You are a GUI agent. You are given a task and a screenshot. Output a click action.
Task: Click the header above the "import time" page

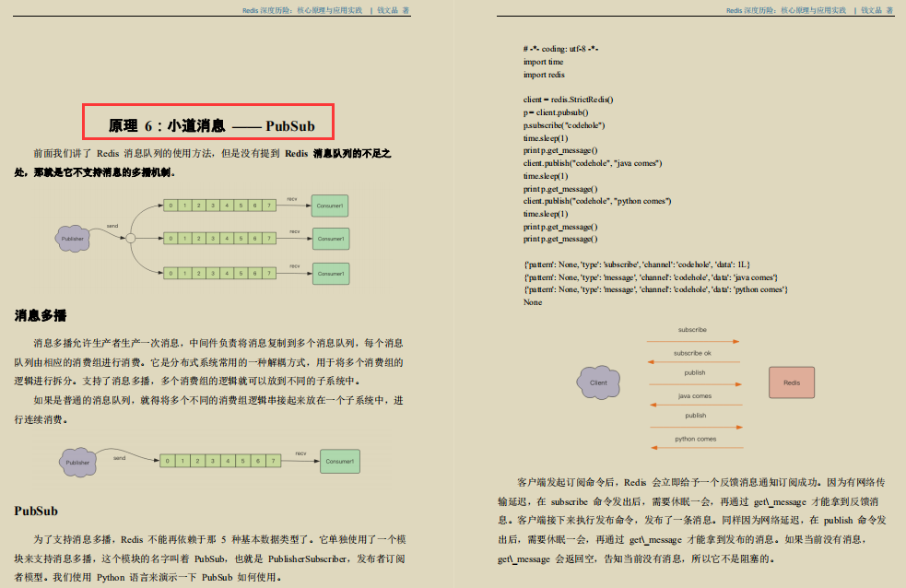pyautogui.click(x=810, y=10)
